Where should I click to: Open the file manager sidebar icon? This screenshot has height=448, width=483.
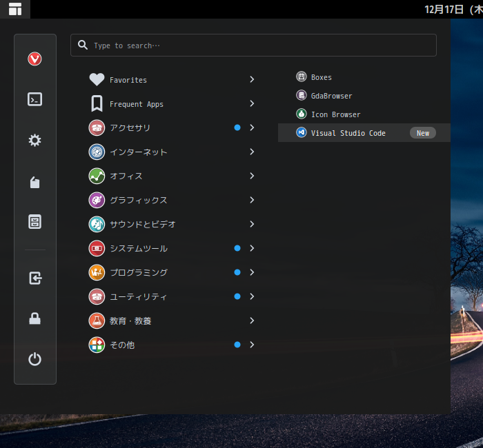(x=34, y=182)
